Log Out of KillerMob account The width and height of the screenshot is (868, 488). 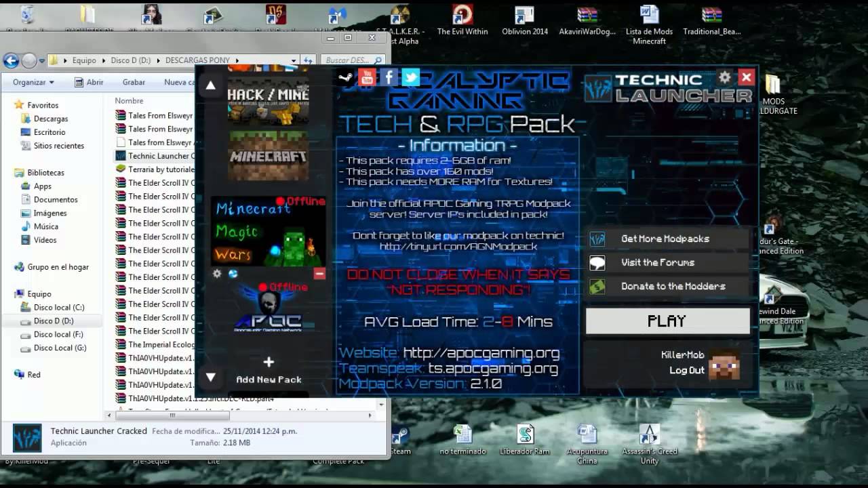pyautogui.click(x=687, y=370)
